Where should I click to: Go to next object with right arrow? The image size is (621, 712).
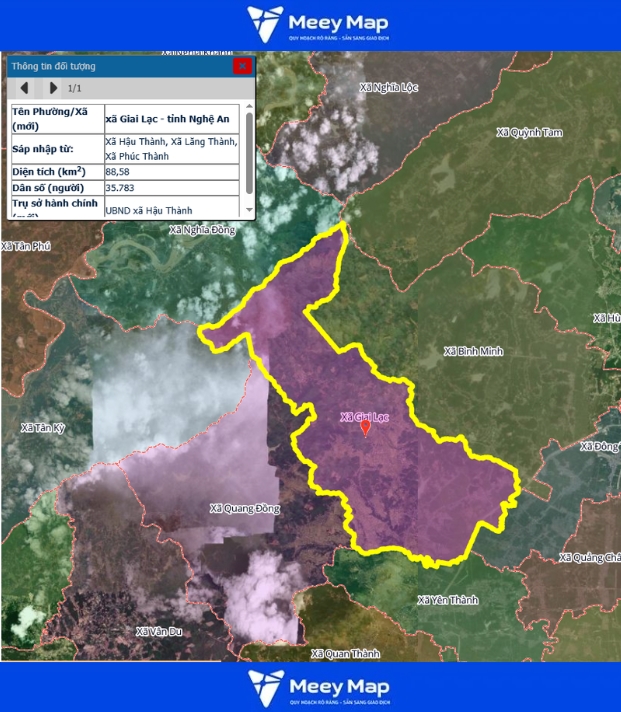[x=53, y=88]
